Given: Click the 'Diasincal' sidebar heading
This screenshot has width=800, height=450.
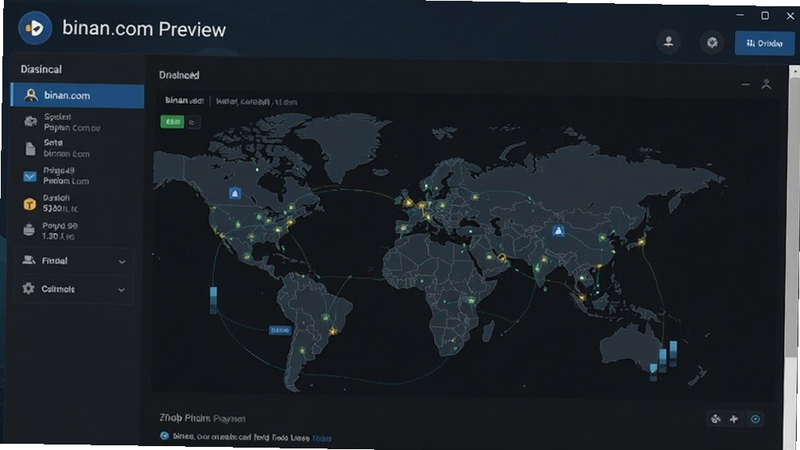Looking at the screenshot, I should pyautogui.click(x=41, y=69).
